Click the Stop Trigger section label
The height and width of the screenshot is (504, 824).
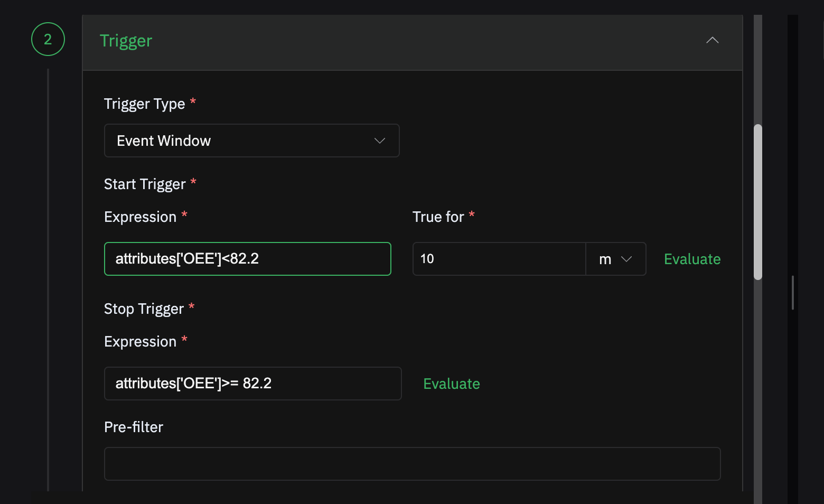click(x=144, y=309)
